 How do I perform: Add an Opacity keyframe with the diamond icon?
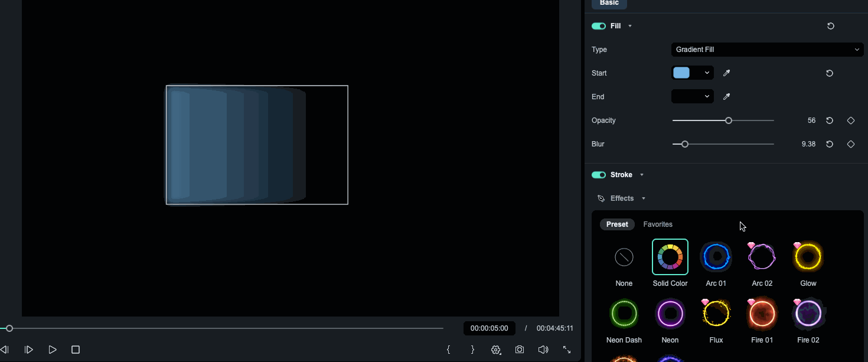click(851, 120)
